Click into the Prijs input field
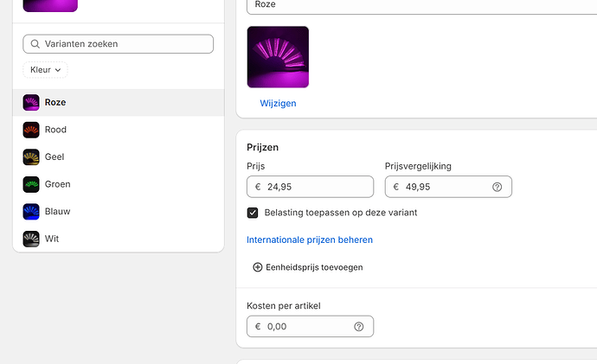Image resolution: width=597 pixels, height=364 pixels. point(316,187)
